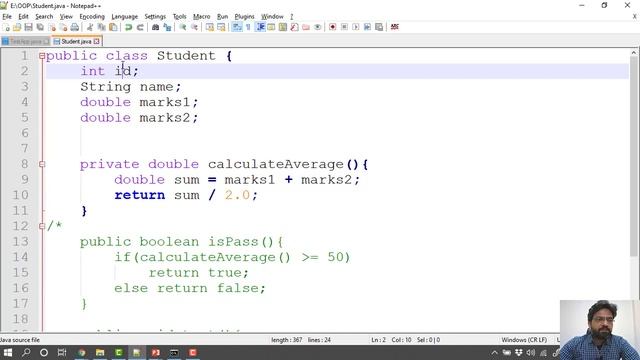Open Folder as Workspace icon
The width and height of the screenshot is (640, 360).
[306, 27]
